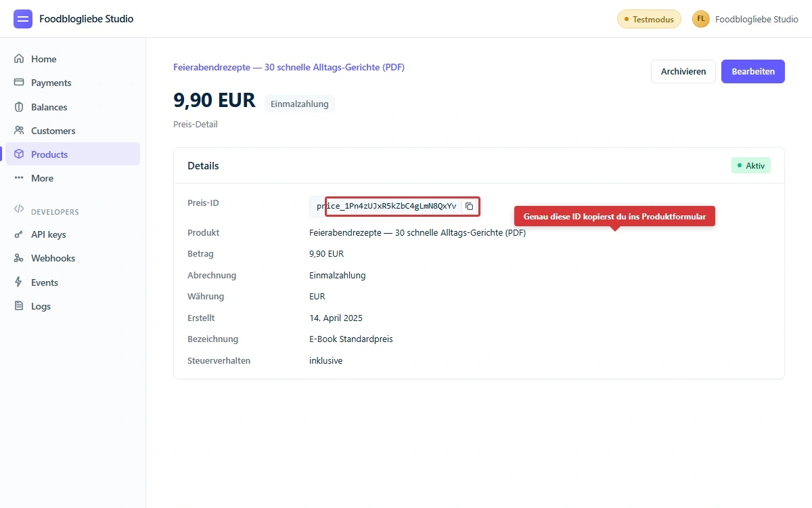The image size is (812, 508).
Task: Open the Feierabendrezepte product link
Action: point(289,67)
